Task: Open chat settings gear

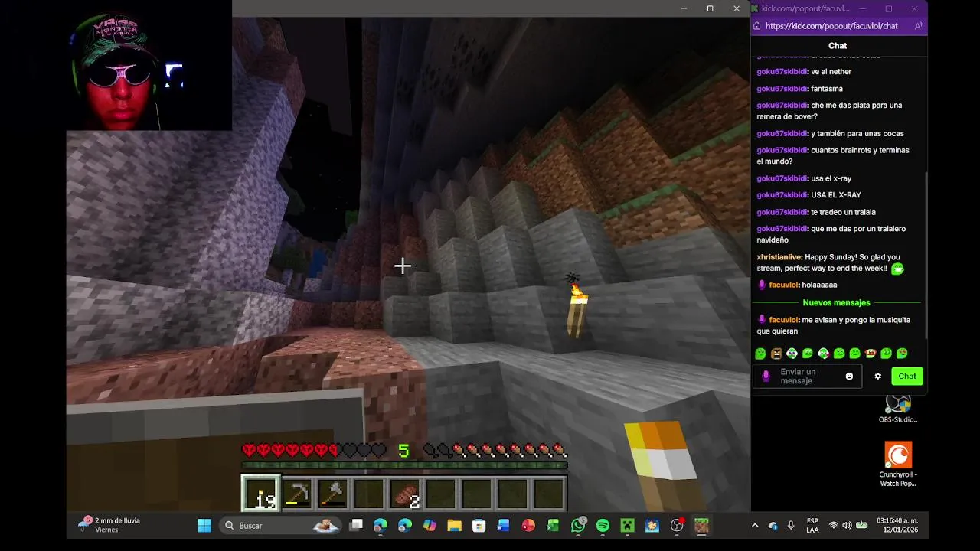Action: [x=878, y=377]
